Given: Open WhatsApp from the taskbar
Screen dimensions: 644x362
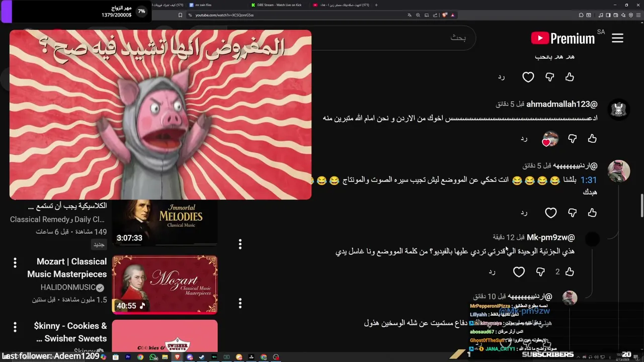Looking at the screenshot, I should tap(152, 357).
